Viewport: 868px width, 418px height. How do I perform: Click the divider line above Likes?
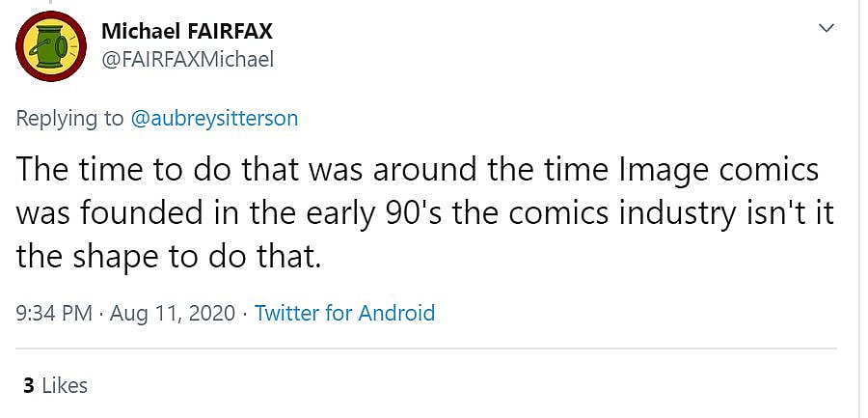coord(424,348)
